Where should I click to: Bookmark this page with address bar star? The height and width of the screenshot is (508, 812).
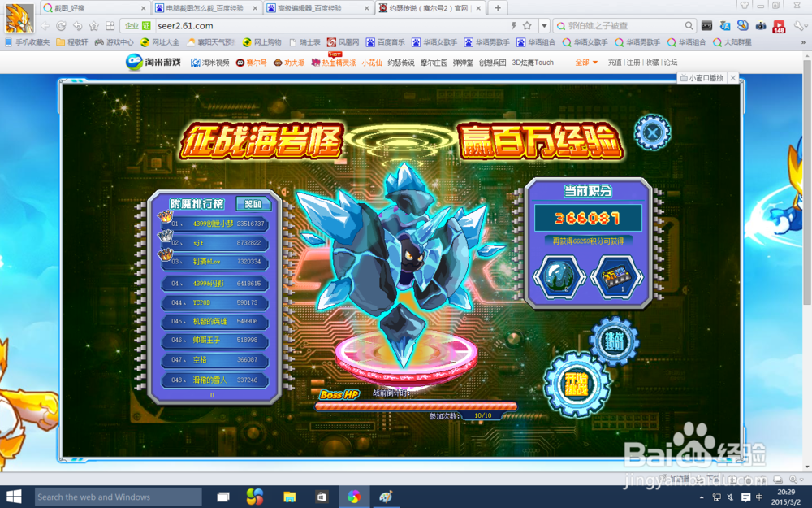(x=527, y=25)
